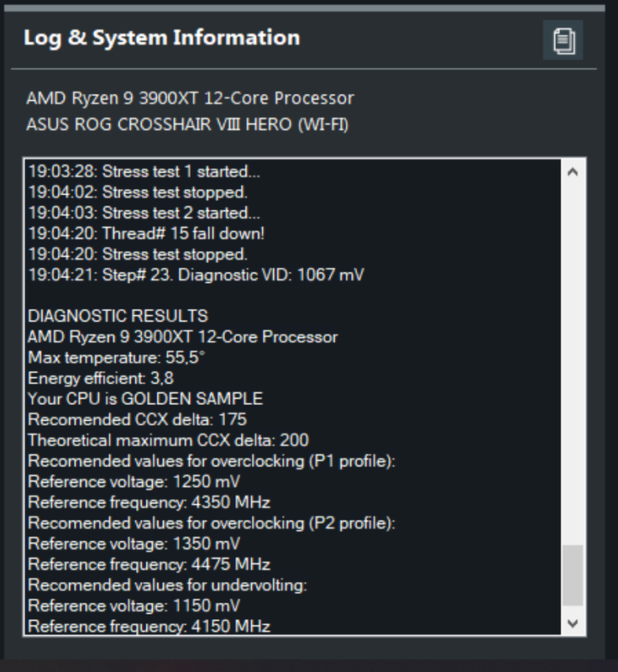Click the 'Reference voltage: 1150 mV' line

134,606
